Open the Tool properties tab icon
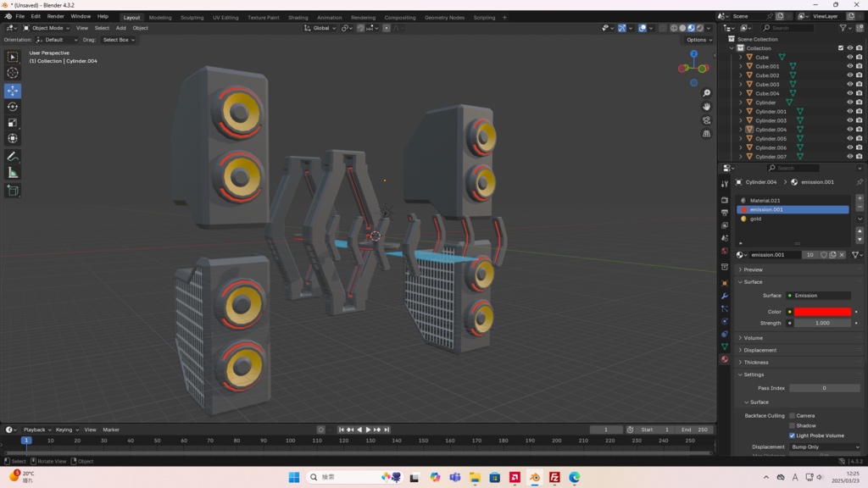Screen dimensions: 868x488 coord(724,184)
